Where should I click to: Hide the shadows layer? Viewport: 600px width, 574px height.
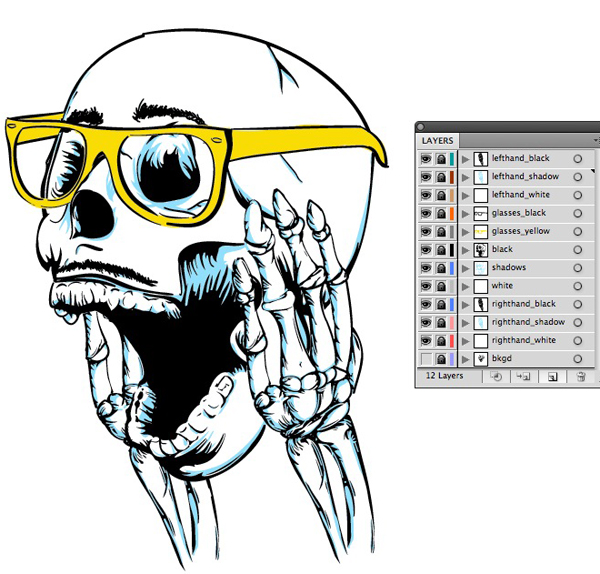pyautogui.click(x=426, y=268)
